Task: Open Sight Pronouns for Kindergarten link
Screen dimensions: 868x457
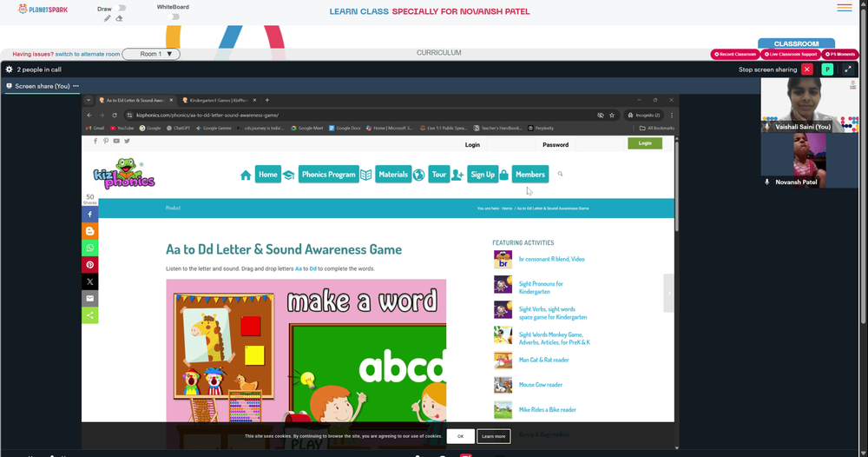Action: (x=541, y=288)
